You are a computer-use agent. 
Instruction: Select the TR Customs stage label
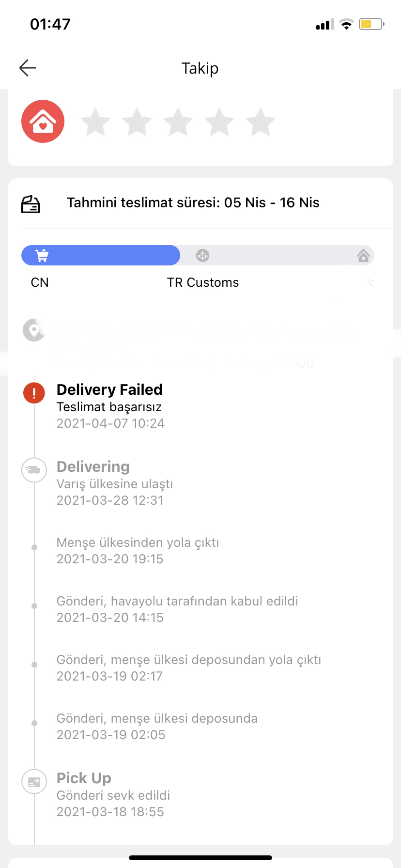(203, 282)
